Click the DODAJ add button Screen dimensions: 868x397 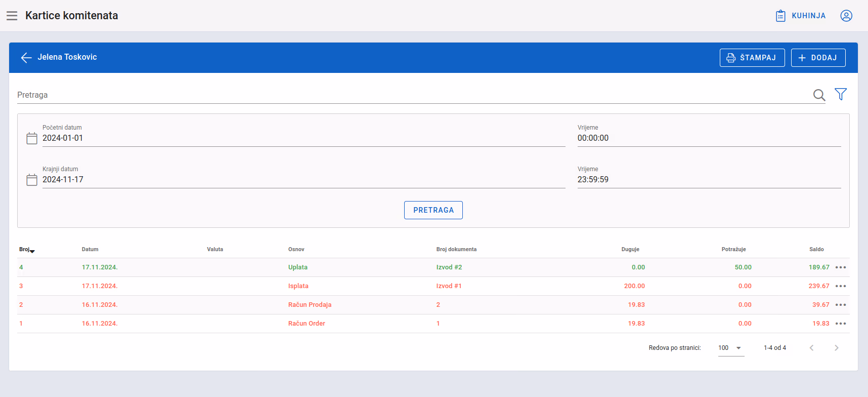818,58
